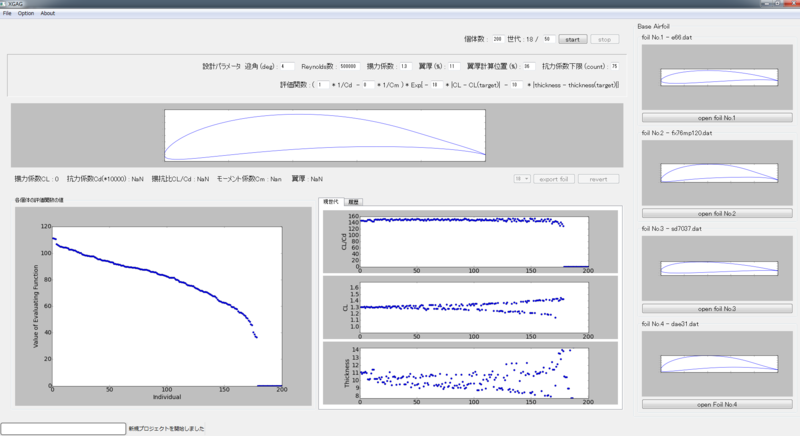The height and width of the screenshot is (436, 800).
Task: Switch to the 履歴 tab
Action: coord(353,202)
